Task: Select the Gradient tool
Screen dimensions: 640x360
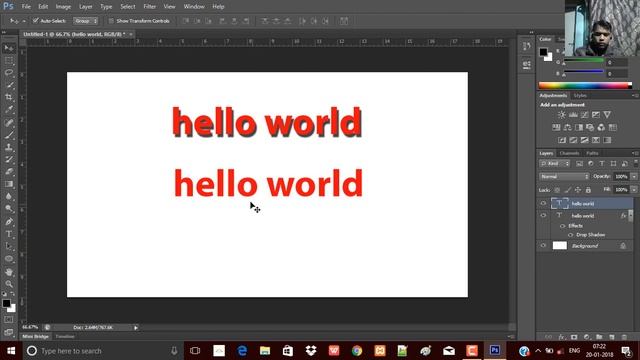Action: [x=9, y=184]
